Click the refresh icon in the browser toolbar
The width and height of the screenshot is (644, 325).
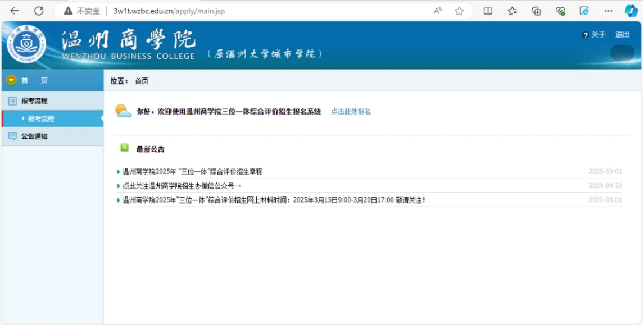(38, 10)
